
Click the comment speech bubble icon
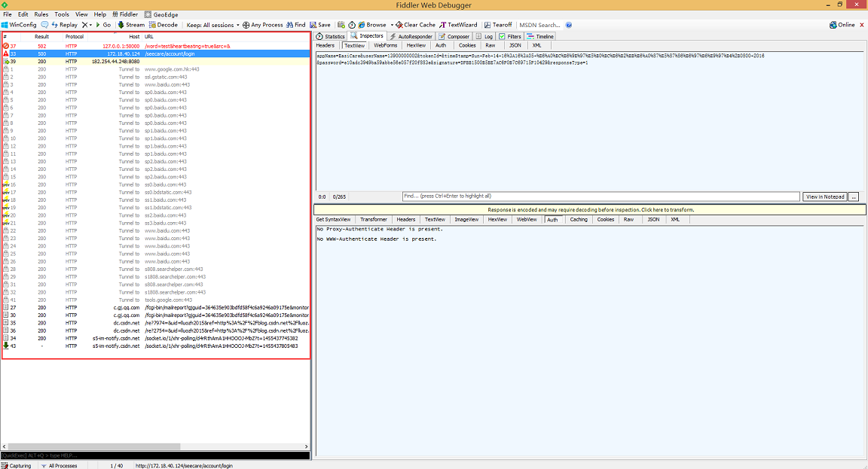tap(45, 25)
